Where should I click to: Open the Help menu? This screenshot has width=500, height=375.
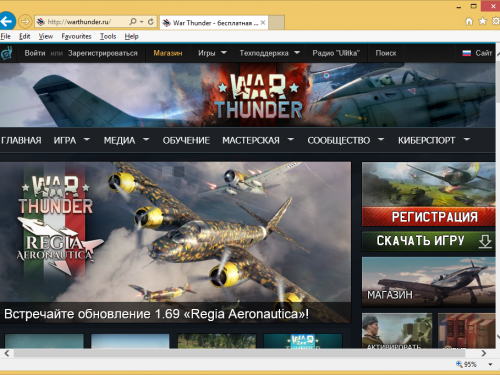click(131, 36)
